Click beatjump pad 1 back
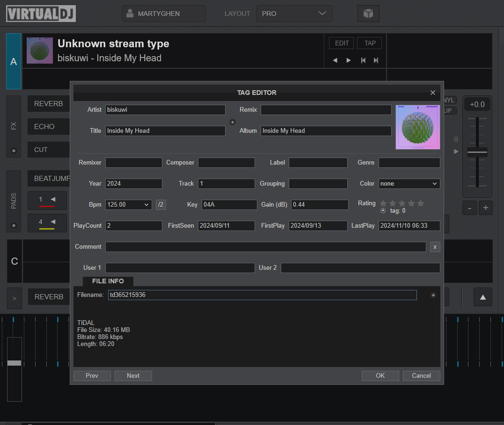The image size is (504, 425). [x=47, y=201]
